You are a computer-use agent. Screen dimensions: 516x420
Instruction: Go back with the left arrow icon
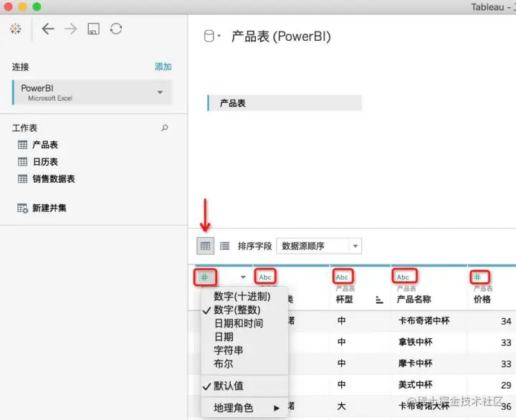[x=48, y=29]
